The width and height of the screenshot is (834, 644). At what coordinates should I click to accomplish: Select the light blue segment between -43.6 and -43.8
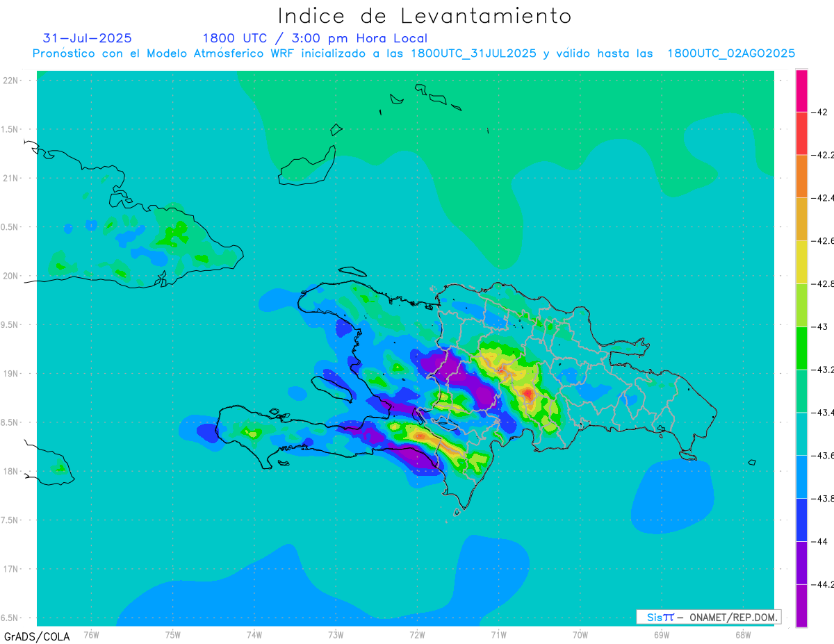(801, 477)
